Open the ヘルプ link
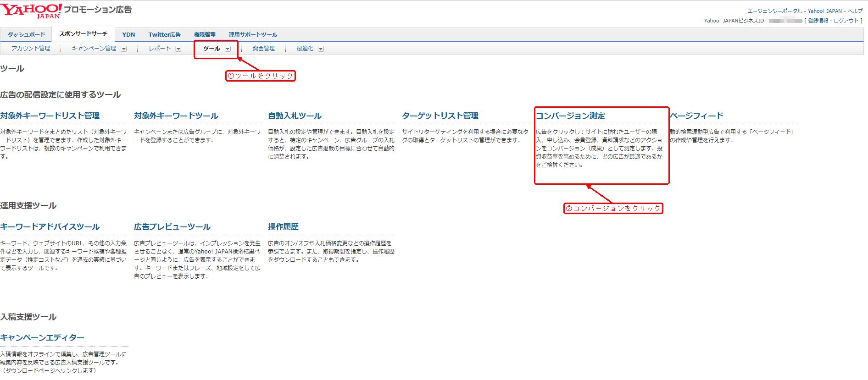The width and height of the screenshot is (868, 380). 855,11
